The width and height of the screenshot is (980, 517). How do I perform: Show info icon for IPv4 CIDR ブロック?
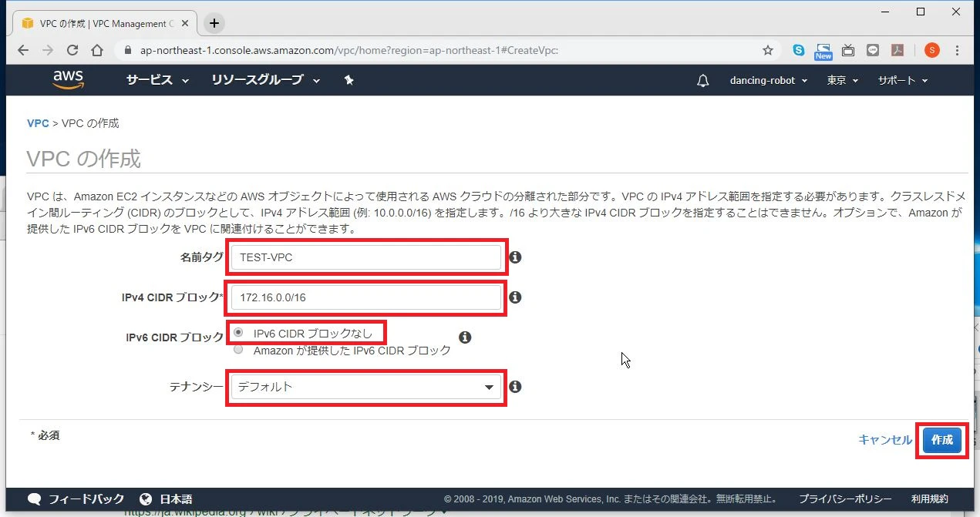515,297
